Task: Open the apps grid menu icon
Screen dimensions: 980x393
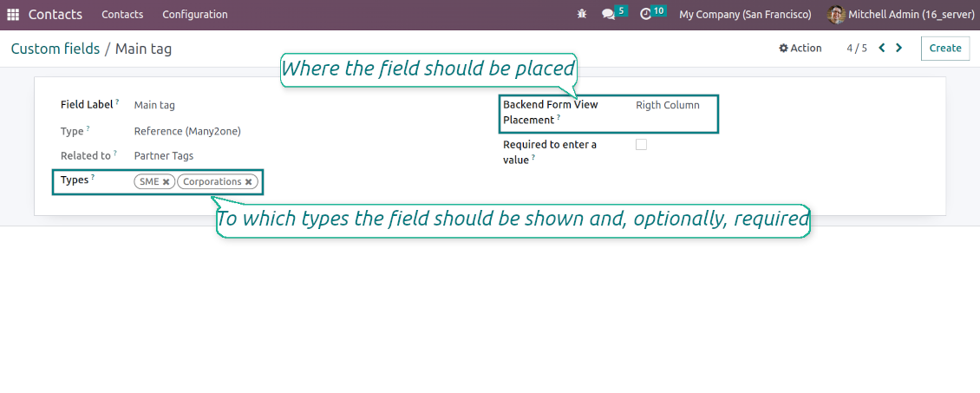Action: coord(13,15)
